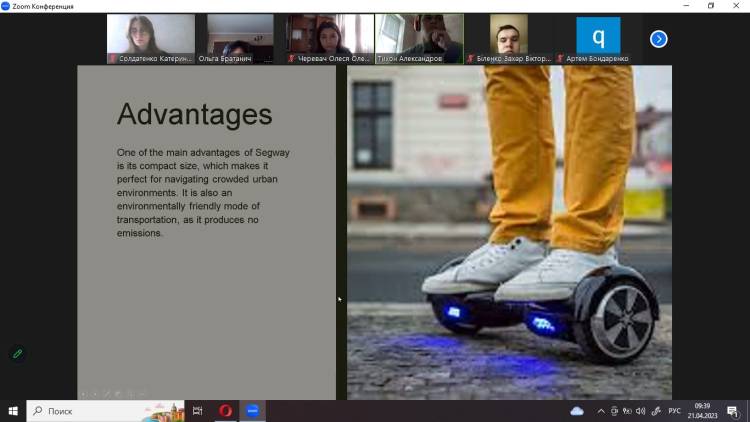Open Opera browser from the taskbar

tap(226, 411)
